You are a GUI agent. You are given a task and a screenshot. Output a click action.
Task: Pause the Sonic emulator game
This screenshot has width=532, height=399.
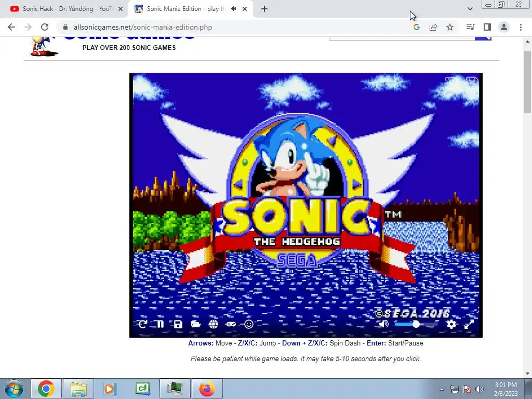pyautogui.click(x=160, y=324)
